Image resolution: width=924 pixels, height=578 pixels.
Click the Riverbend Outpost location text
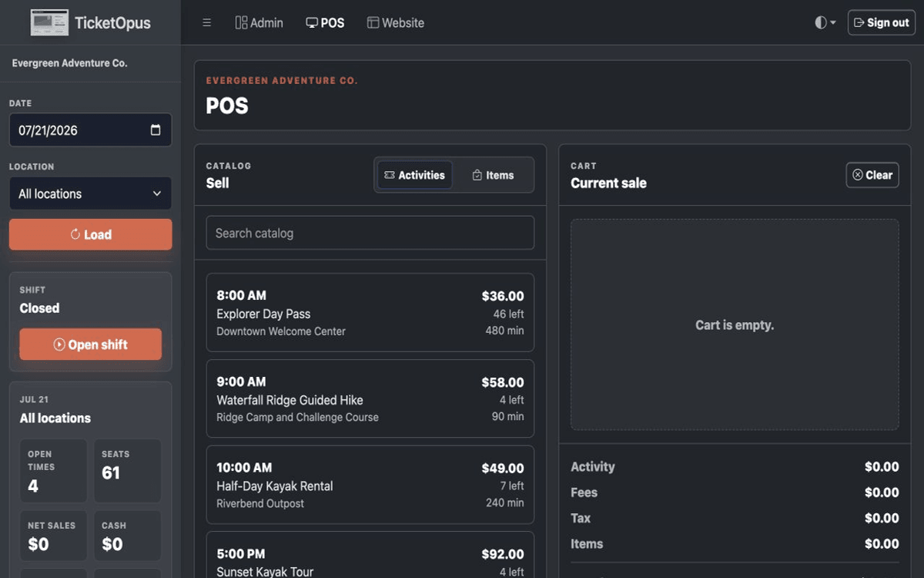260,503
